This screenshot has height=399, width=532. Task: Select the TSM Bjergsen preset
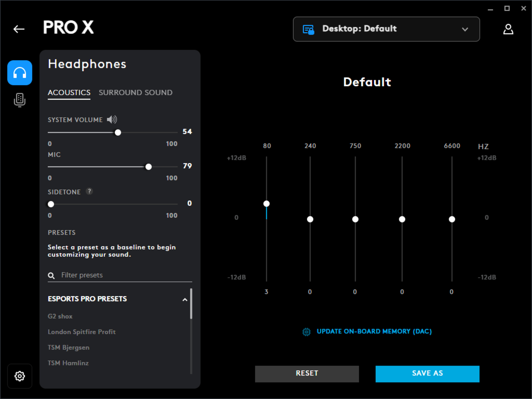coord(69,347)
